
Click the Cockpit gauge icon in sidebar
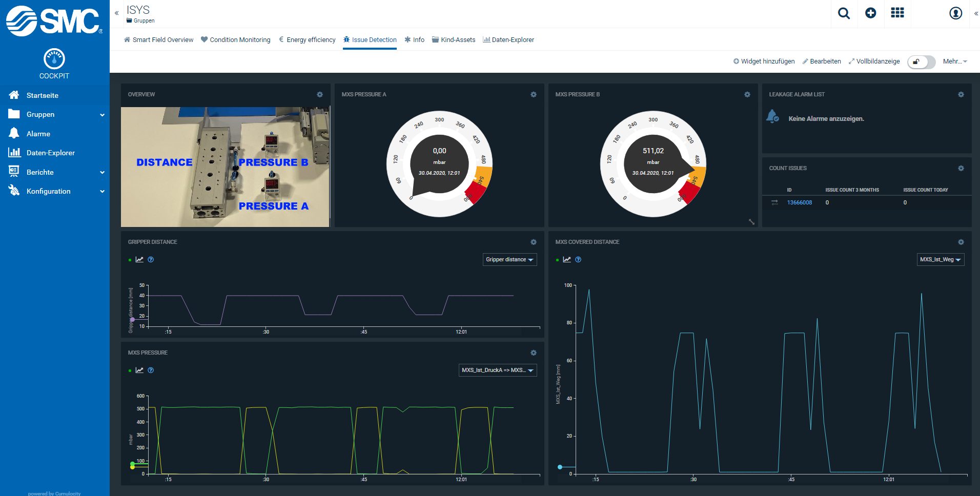coord(54,59)
